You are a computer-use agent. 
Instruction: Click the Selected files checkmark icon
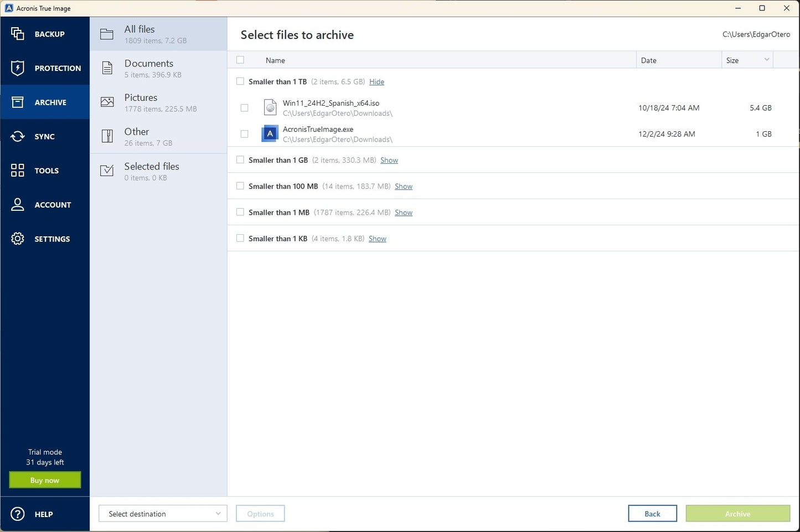click(107, 171)
